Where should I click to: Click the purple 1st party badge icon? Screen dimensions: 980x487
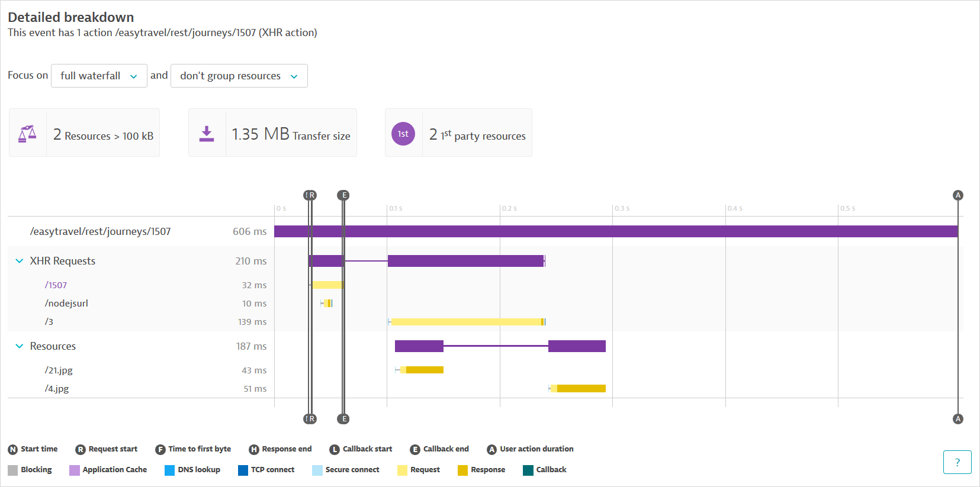coord(403,134)
